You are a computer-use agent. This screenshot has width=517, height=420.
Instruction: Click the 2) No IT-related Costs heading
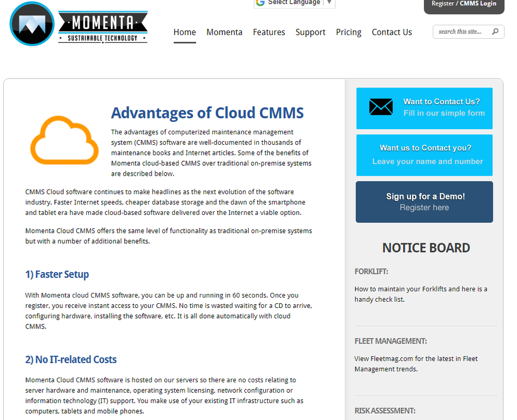click(71, 360)
